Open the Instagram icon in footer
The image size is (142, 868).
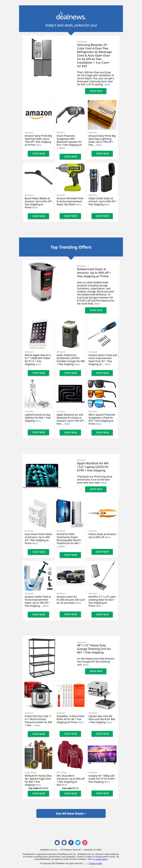click(x=85, y=842)
